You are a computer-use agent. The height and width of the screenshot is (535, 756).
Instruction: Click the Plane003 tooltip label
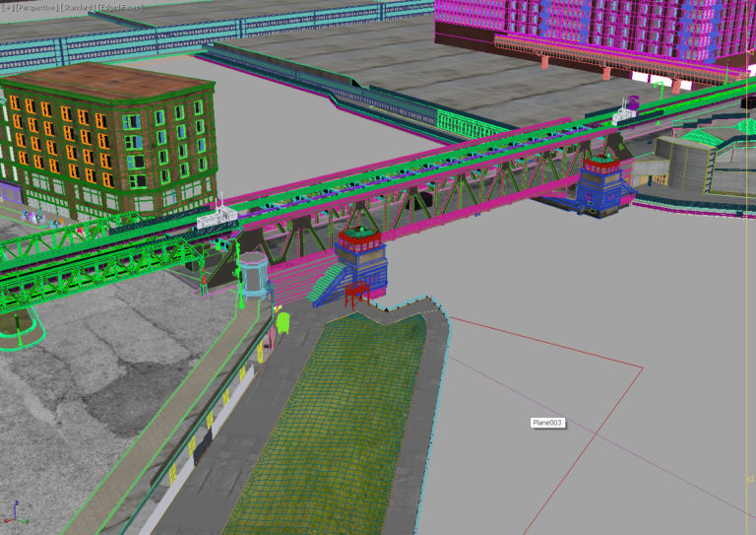click(546, 423)
